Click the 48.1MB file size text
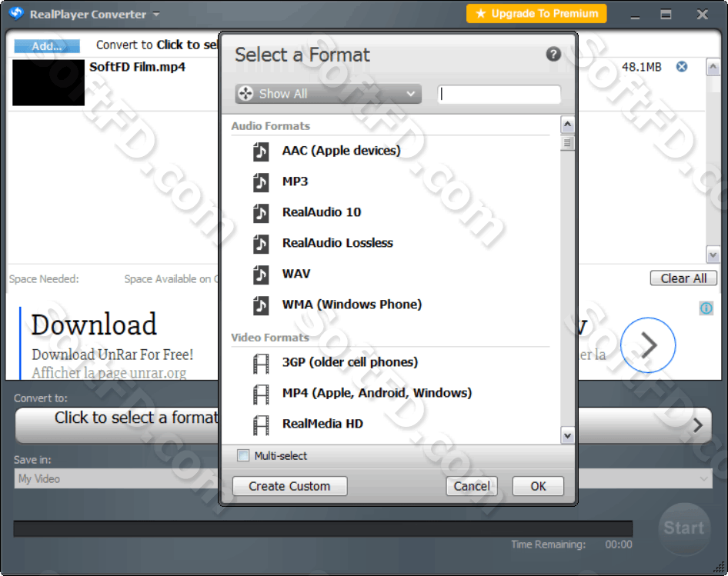Image resolution: width=728 pixels, height=576 pixels. point(641,67)
